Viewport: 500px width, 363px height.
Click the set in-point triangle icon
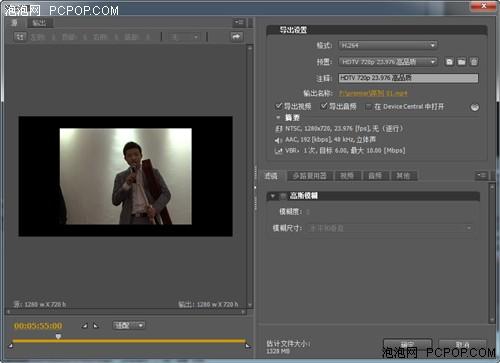(x=85, y=325)
